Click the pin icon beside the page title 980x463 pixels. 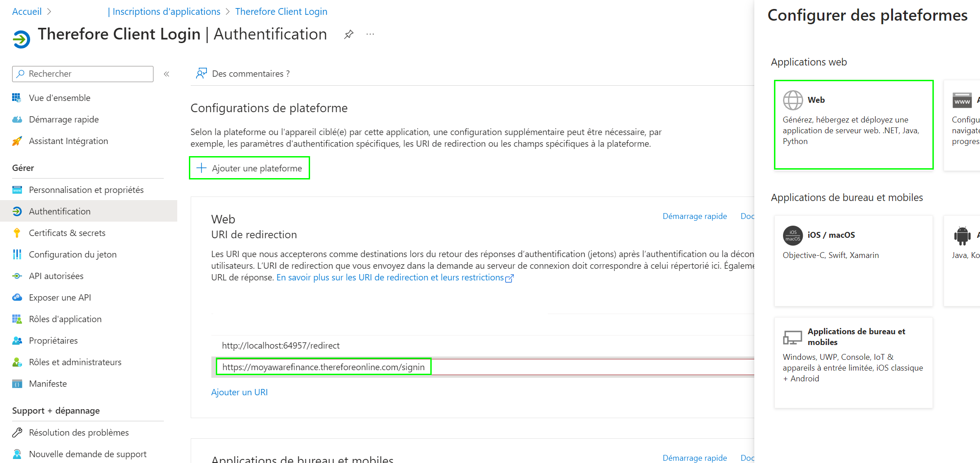349,35
